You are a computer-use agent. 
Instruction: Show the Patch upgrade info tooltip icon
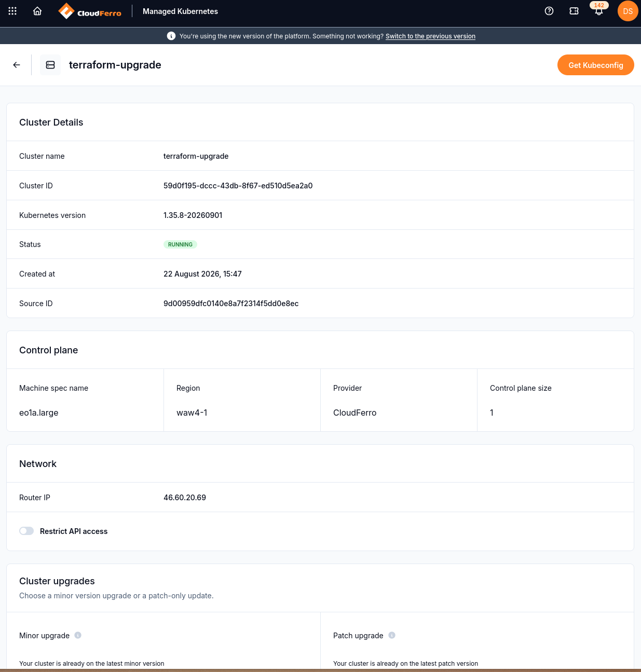pyautogui.click(x=392, y=635)
